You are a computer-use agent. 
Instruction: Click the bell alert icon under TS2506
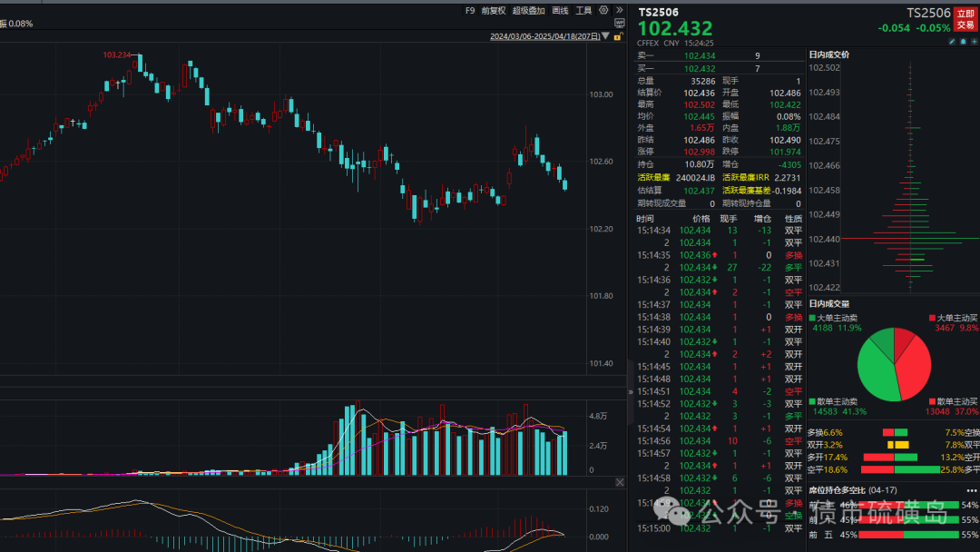click(x=964, y=42)
